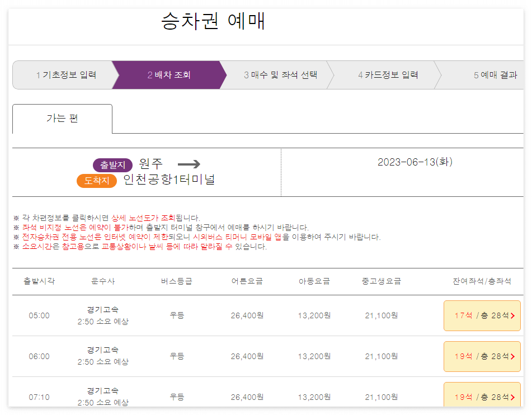Choose the 05:00 bus with 17석 remaining
Screen dimensions: 532x415
(482, 315)
